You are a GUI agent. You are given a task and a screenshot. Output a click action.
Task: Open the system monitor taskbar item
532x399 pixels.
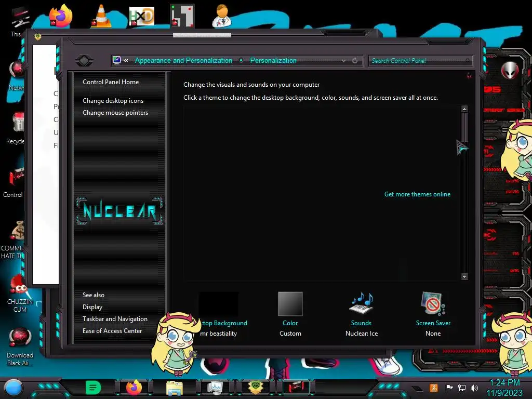pyautogui.click(x=215, y=388)
